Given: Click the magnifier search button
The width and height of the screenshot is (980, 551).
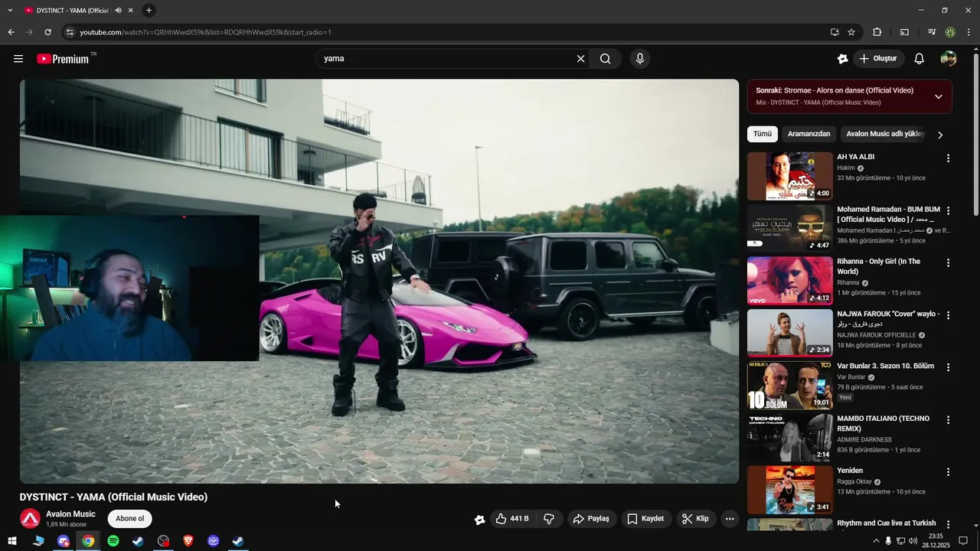Looking at the screenshot, I should [x=606, y=59].
